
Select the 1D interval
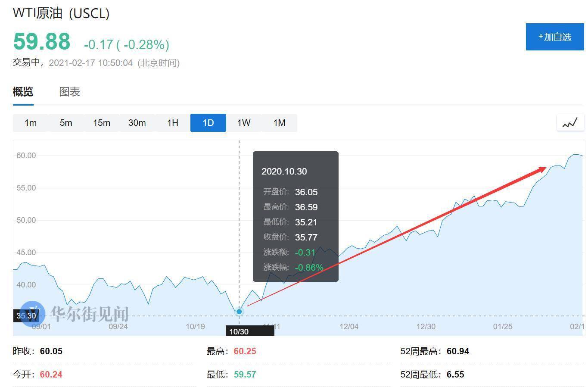coord(208,123)
